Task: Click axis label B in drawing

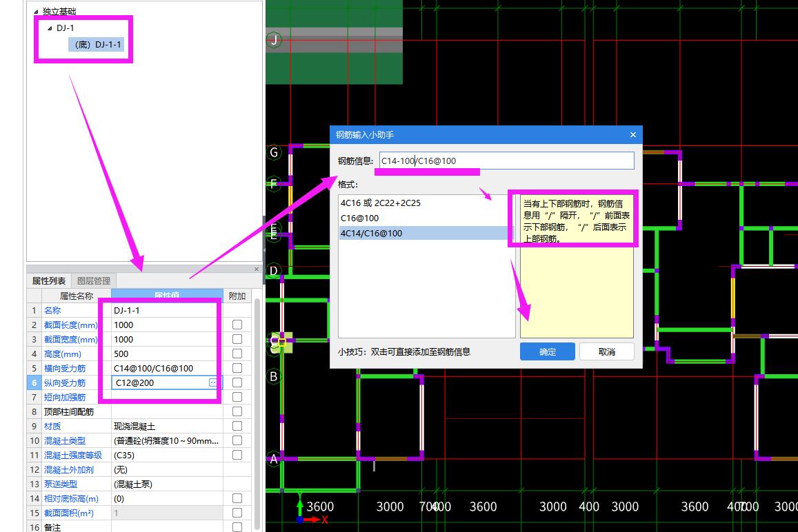Action: (274, 376)
